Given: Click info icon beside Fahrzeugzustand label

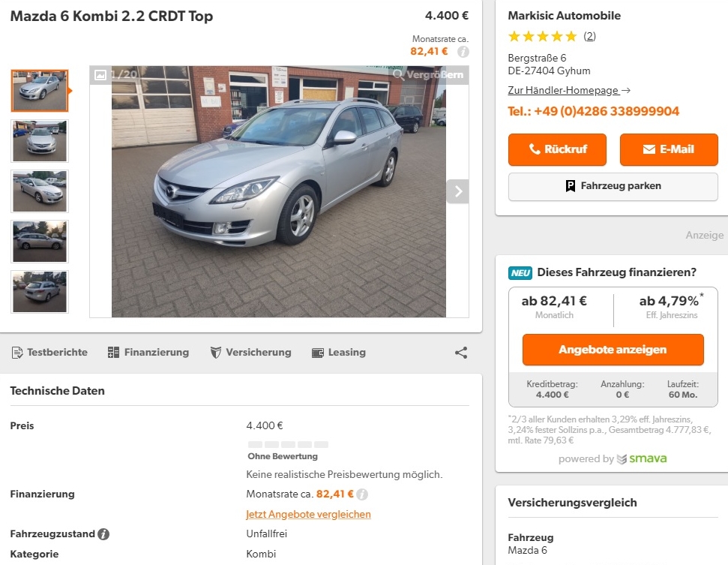Looking at the screenshot, I should coord(103,534).
